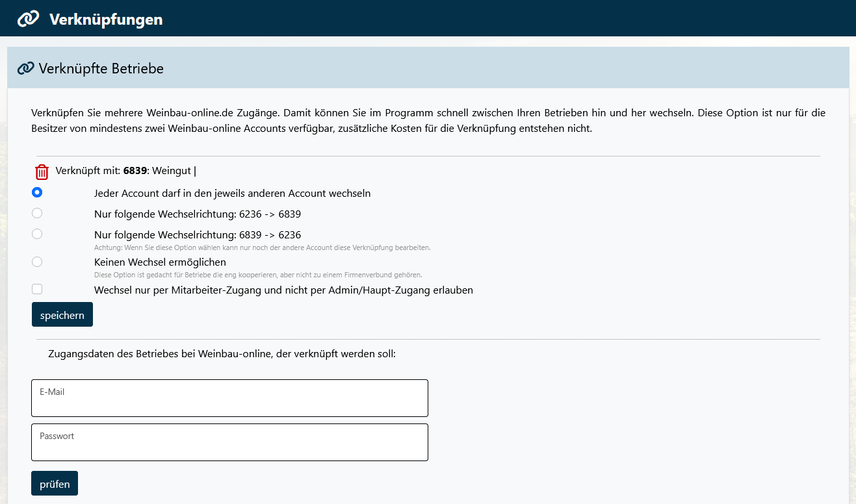856x504 pixels.
Task: Click the label text 'Jeder Account darf in den'
Action: pyautogui.click(x=232, y=193)
